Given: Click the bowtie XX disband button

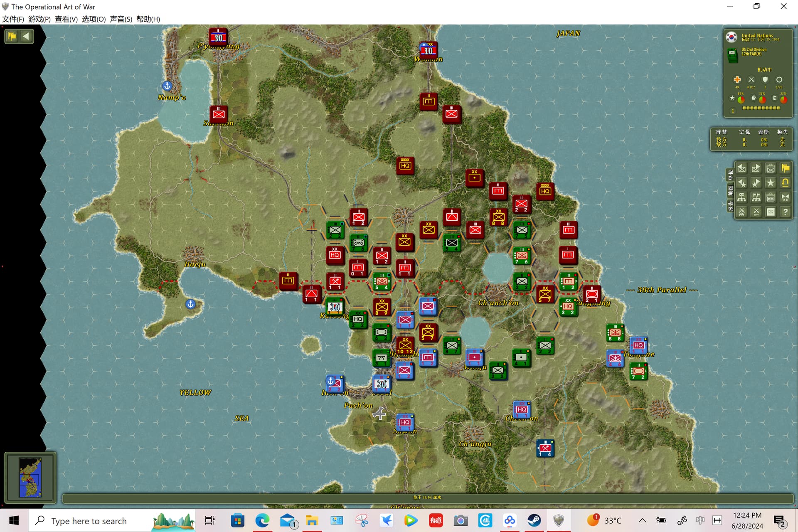Looking at the screenshot, I should (785, 197).
